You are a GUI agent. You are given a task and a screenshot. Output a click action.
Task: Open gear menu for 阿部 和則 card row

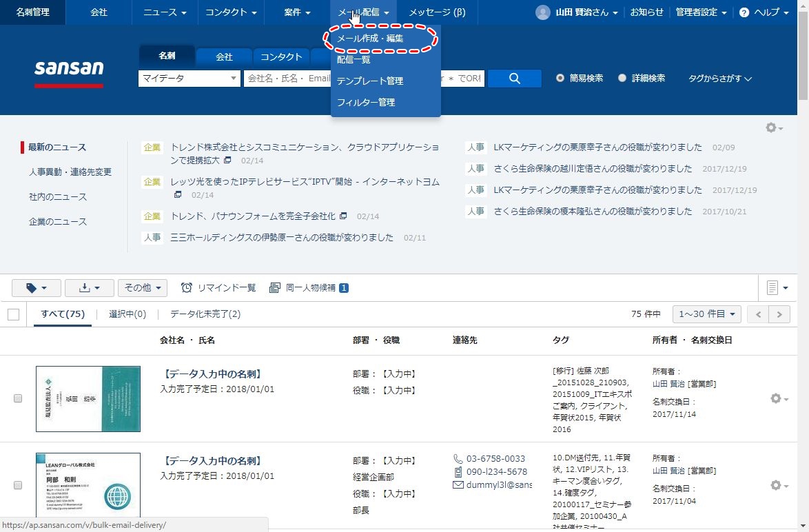[x=779, y=485]
